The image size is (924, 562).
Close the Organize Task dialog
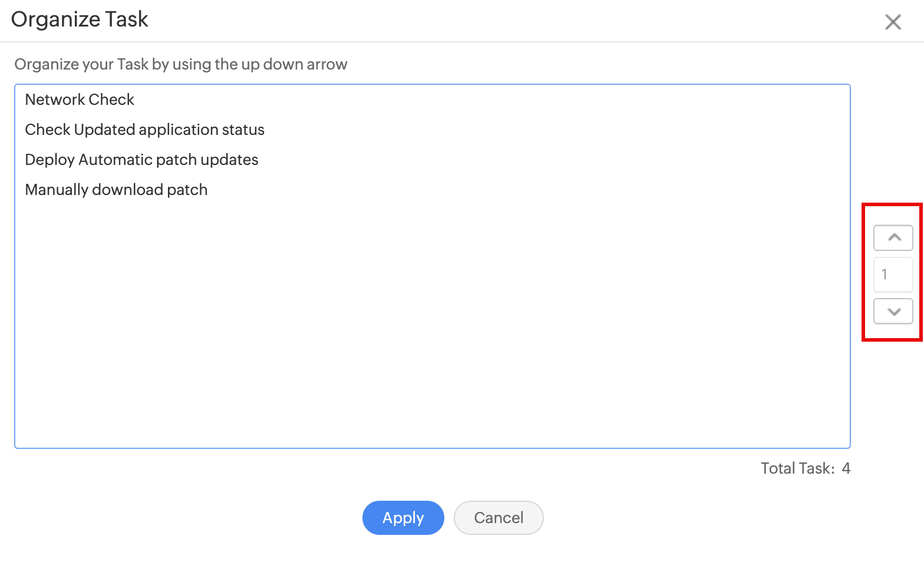tap(893, 22)
